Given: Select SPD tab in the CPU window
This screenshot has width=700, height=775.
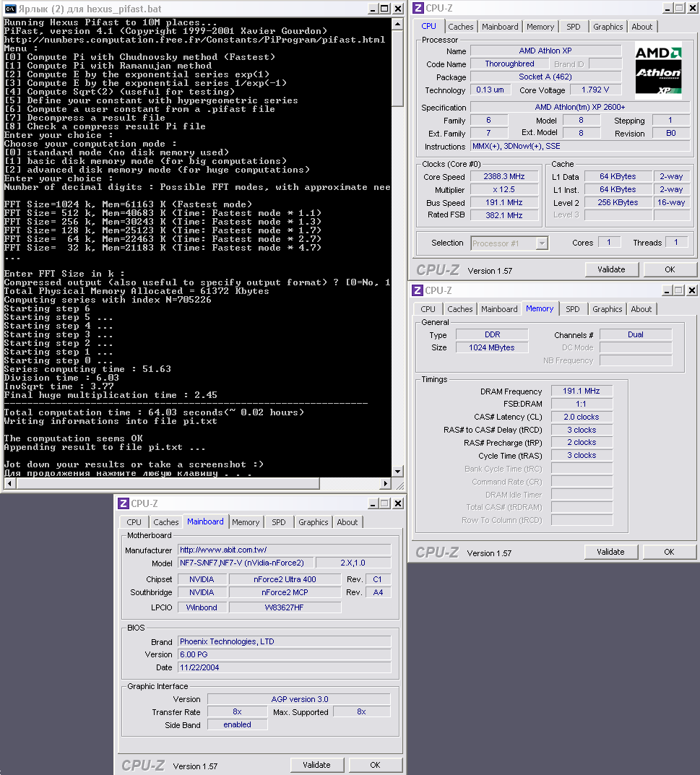Looking at the screenshot, I should [x=574, y=27].
